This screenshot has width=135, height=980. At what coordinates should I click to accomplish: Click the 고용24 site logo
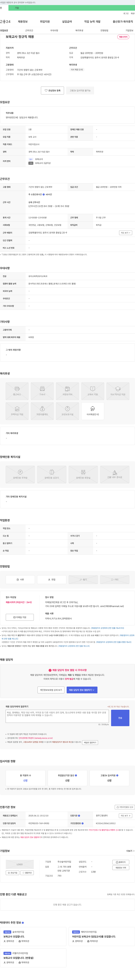click(x=5, y=22)
